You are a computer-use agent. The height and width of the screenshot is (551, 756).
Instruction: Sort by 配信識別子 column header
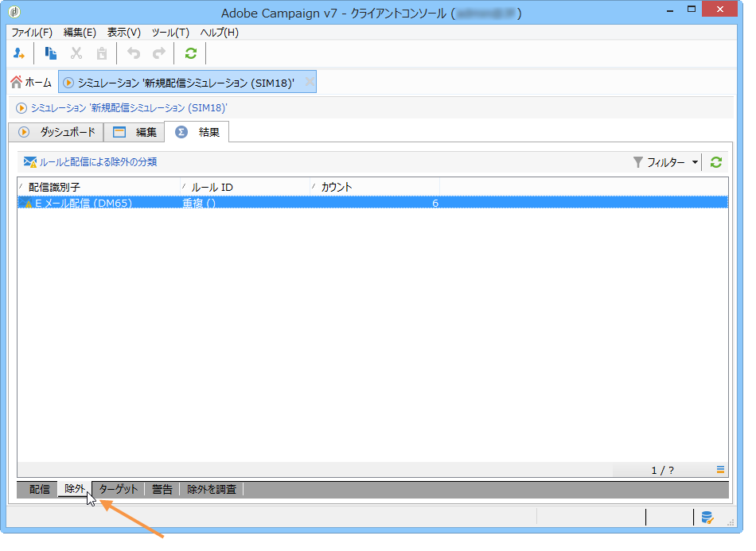point(99,187)
